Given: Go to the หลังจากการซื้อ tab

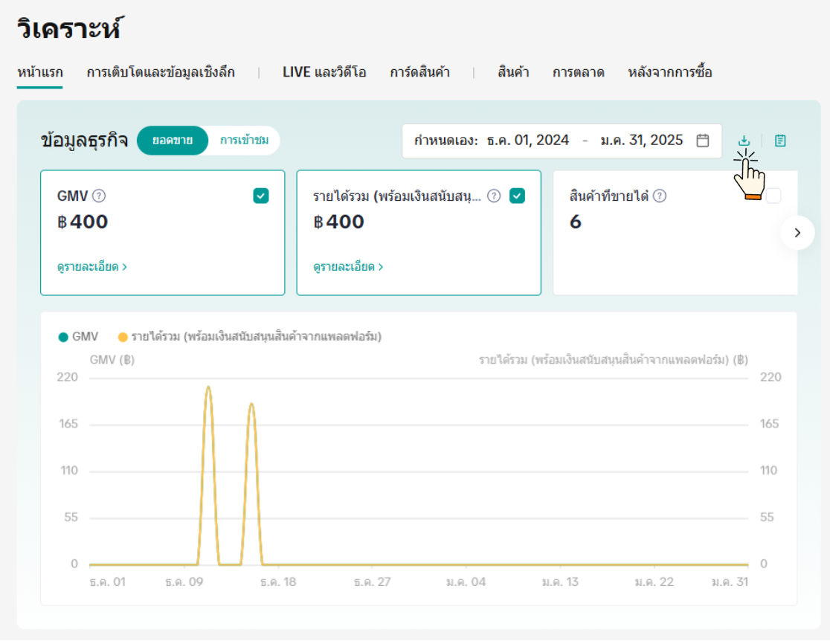Looking at the screenshot, I should (670, 72).
